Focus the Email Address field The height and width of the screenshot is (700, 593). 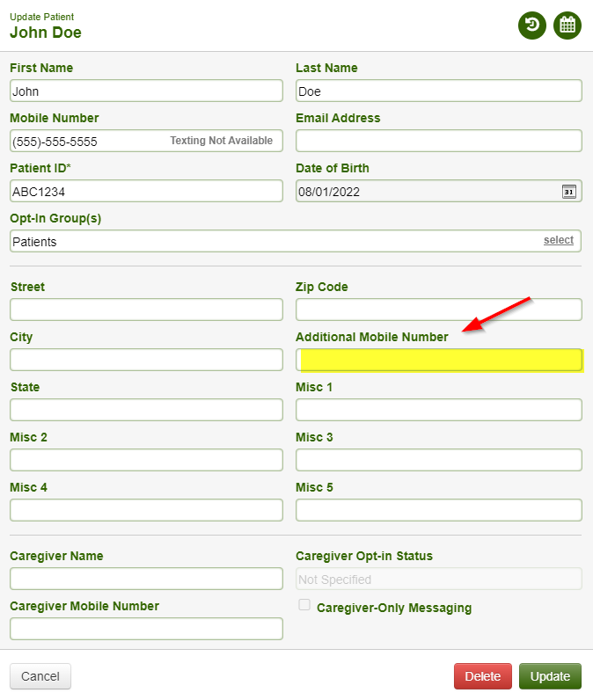(x=438, y=141)
